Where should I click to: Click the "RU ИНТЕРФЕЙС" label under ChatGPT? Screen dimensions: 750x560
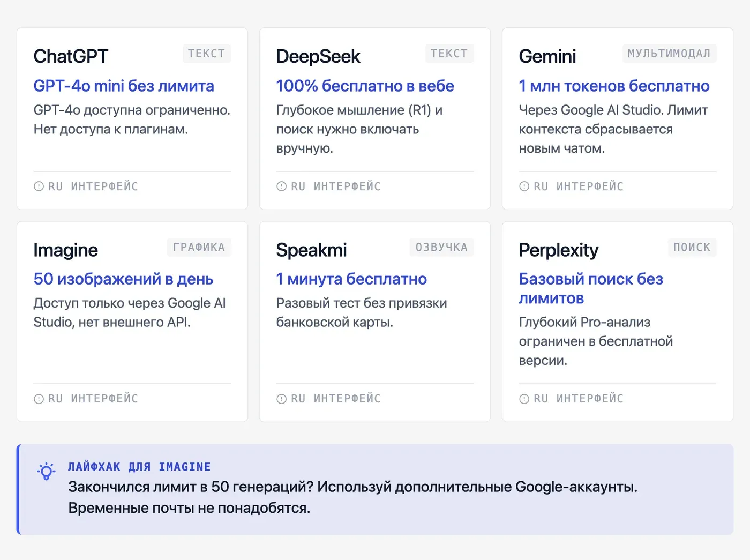coord(93,186)
